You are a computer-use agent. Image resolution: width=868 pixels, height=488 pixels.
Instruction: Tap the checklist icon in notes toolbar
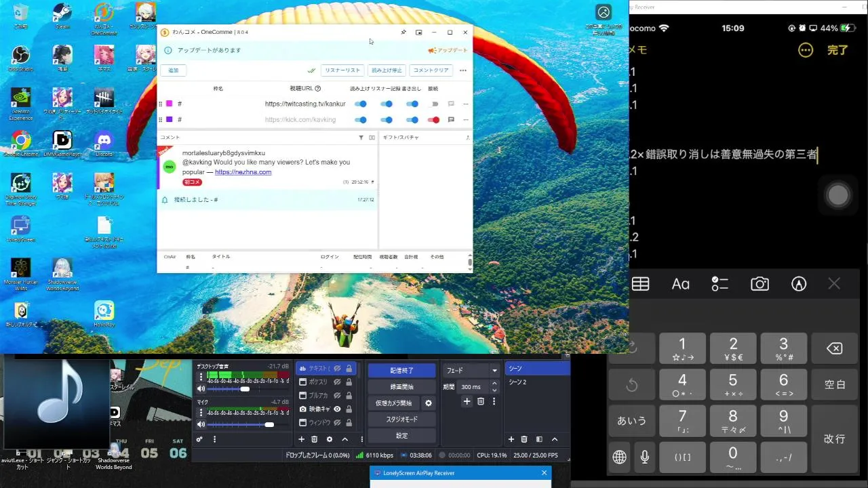click(719, 284)
